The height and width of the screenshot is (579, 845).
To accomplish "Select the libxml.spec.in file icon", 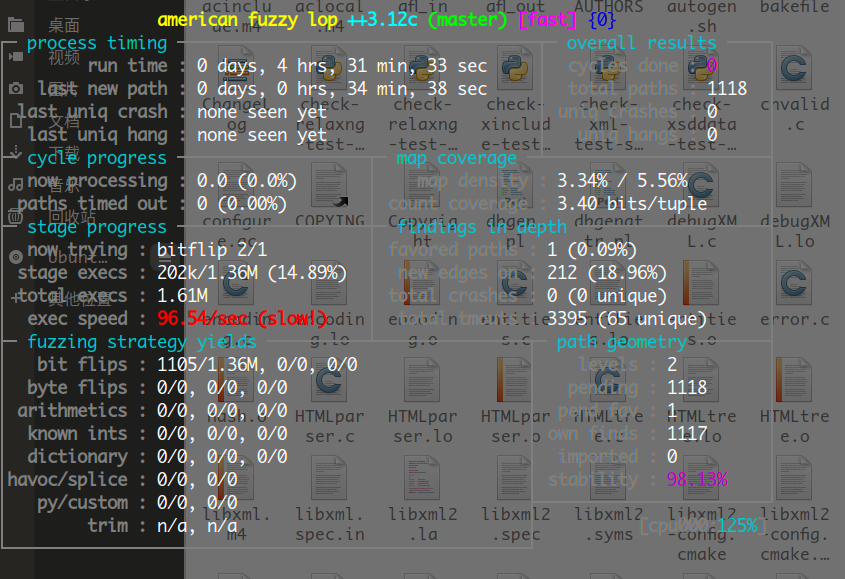I will point(329,478).
